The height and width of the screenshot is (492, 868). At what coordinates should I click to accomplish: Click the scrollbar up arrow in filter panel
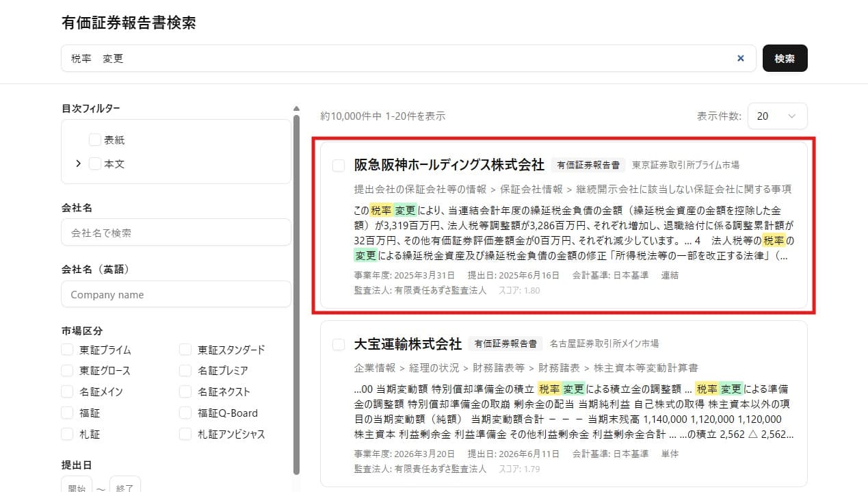click(296, 108)
